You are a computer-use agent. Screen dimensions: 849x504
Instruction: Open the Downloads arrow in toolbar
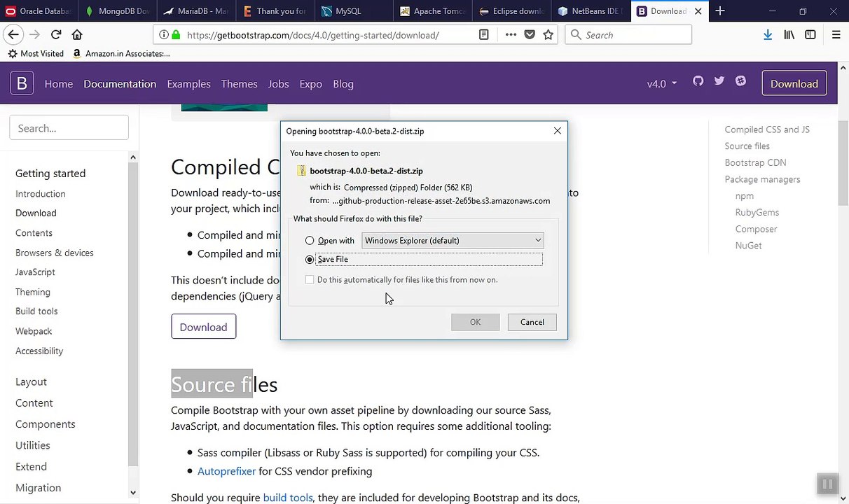click(x=768, y=34)
